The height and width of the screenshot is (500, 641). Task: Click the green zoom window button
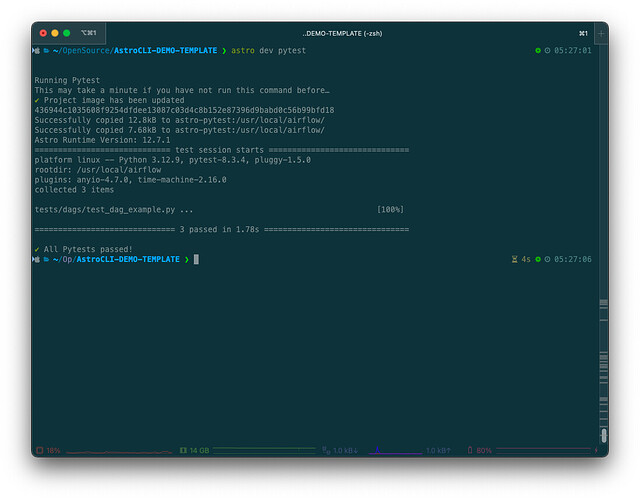67,33
